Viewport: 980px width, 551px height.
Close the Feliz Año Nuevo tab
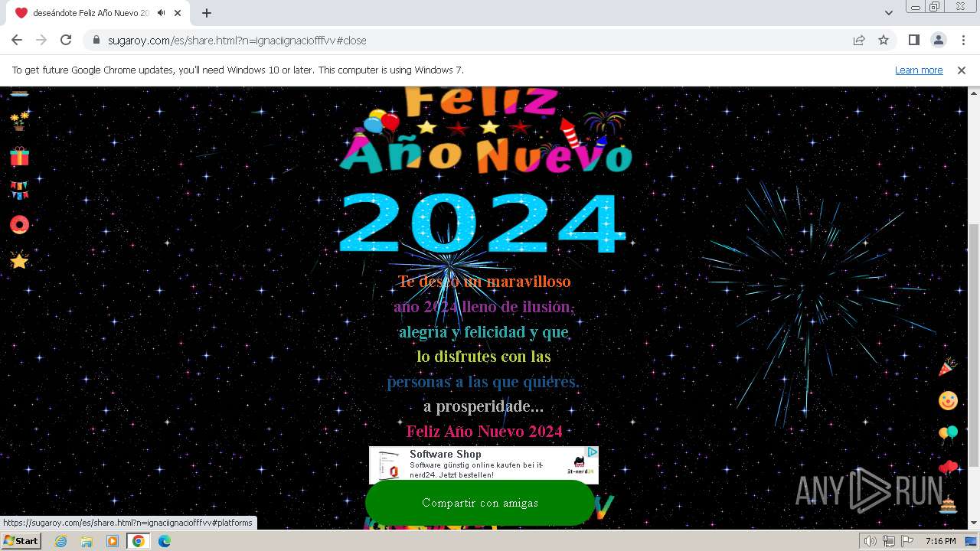[x=179, y=13]
